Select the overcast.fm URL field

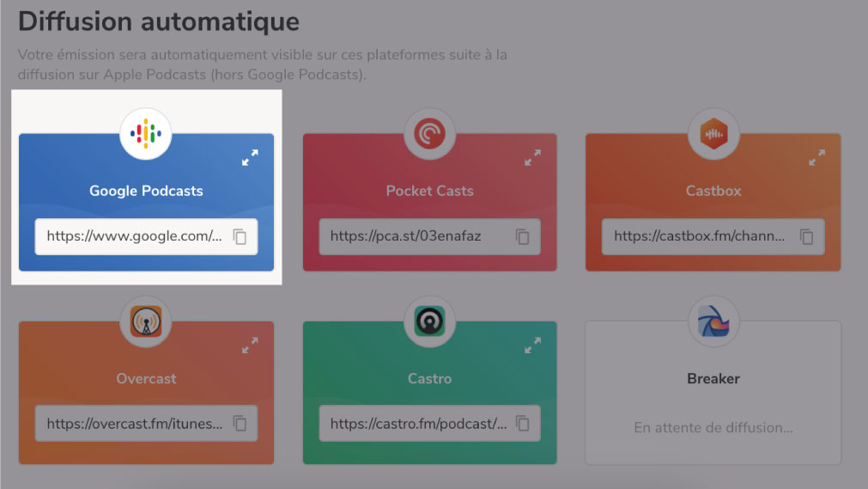point(146,424)
